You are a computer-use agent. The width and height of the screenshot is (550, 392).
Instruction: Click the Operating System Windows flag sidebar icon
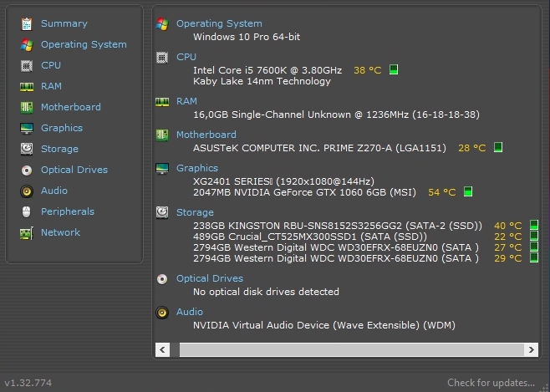click(27, 45)
